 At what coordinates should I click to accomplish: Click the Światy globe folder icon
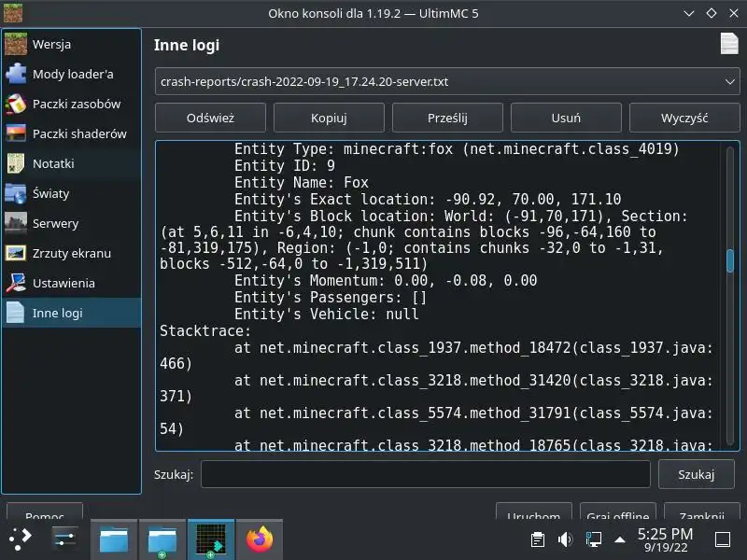pyautogui.click(x=16, y=193)
